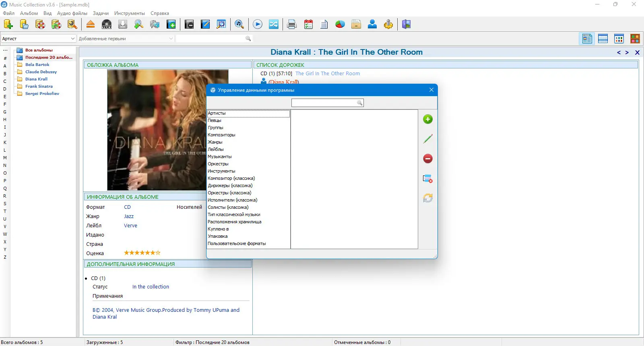Click the In the collection status link
The width and height of the screenshot is (644, 346).
click(151, 287)
